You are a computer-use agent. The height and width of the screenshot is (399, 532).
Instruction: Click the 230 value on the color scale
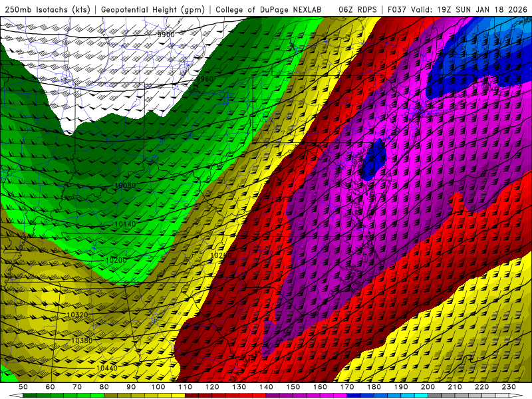pos(509,387)
